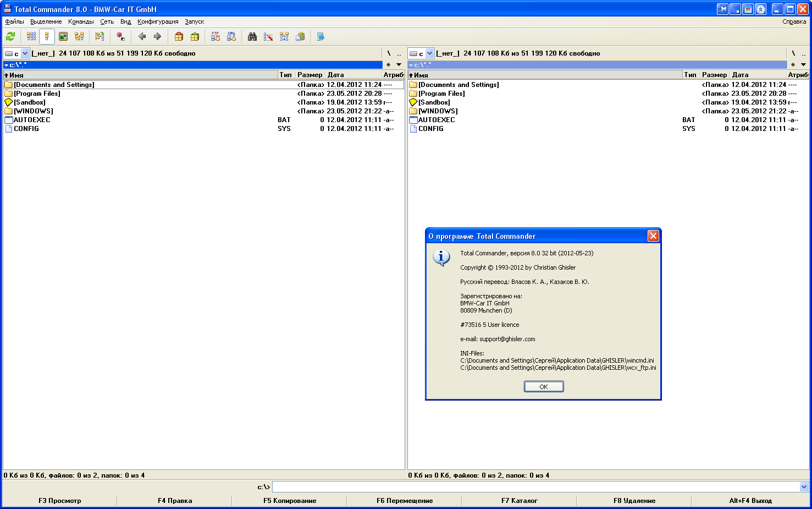This screenshot has width=812, height=509.
Task: Go forward with the right arrow icon
Action: coord(157,36)
